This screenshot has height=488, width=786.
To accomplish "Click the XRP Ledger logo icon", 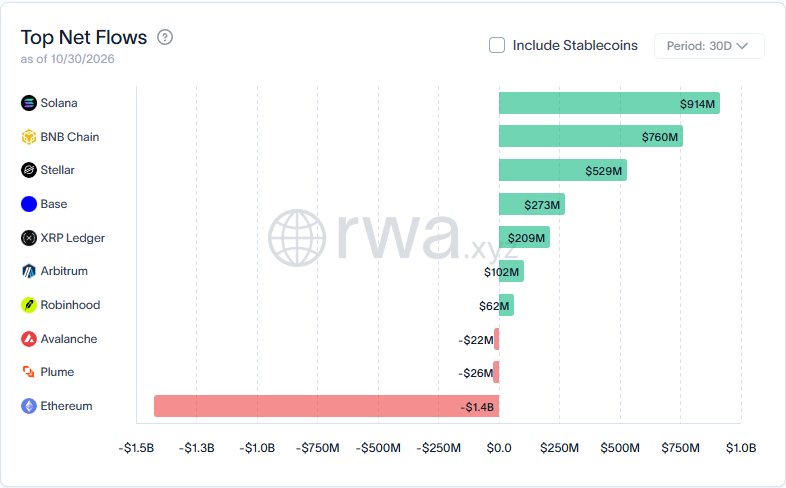I will 29,238.
